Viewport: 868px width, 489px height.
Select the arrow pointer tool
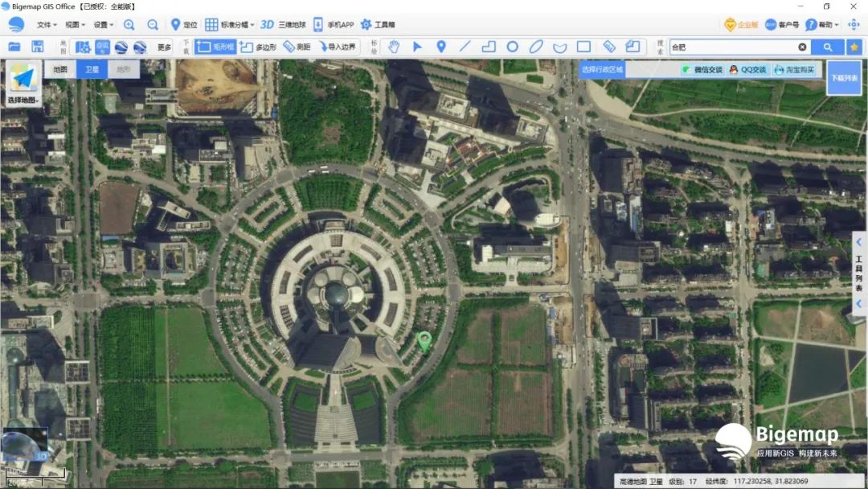(417, 47)
